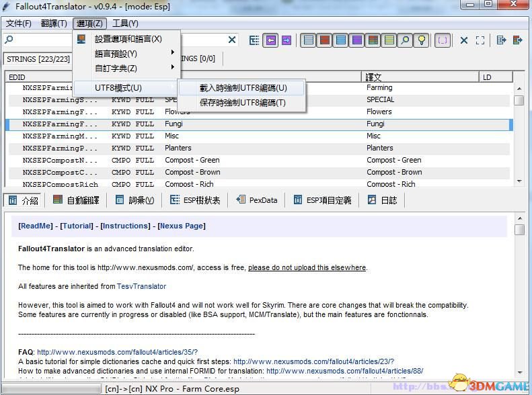This screenshot has height=395, width=532.
Task: Click the blue X icon in the toolbar
Action: [464, 40]
